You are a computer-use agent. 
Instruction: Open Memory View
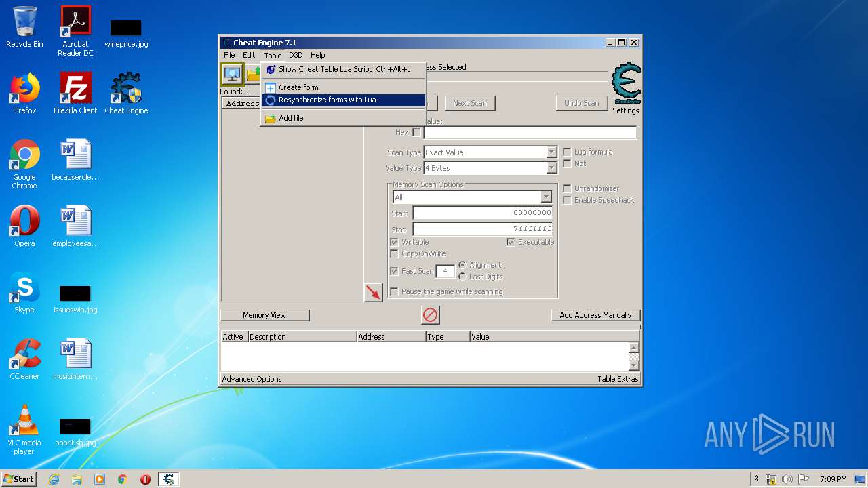click(264, 315)
